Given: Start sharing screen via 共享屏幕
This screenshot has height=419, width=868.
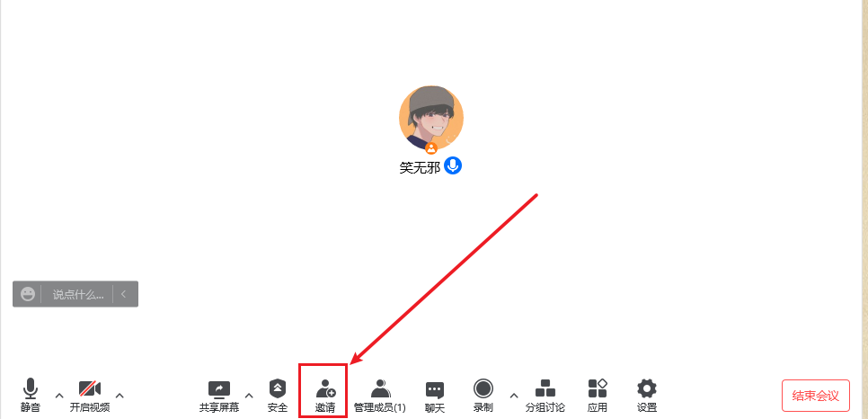Looking at the screenshot, I should pos(219,395).
